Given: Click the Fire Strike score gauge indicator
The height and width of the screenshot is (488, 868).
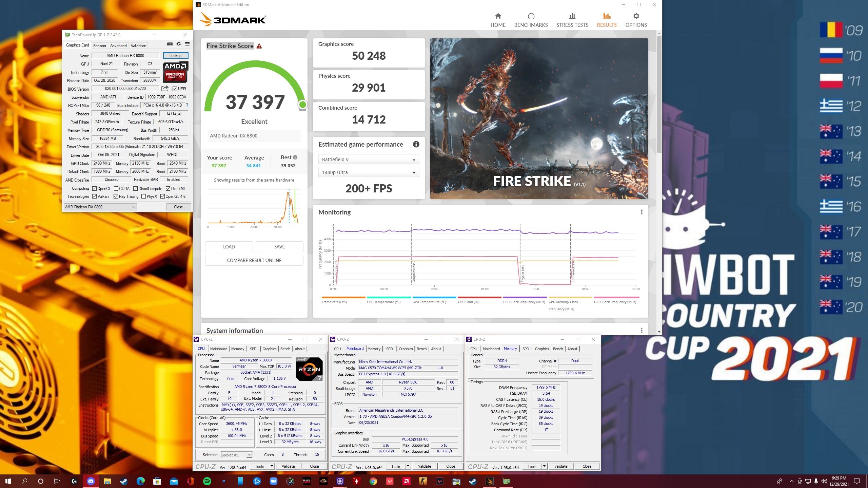Looking at the screenshot, I should tap(302, 105).
